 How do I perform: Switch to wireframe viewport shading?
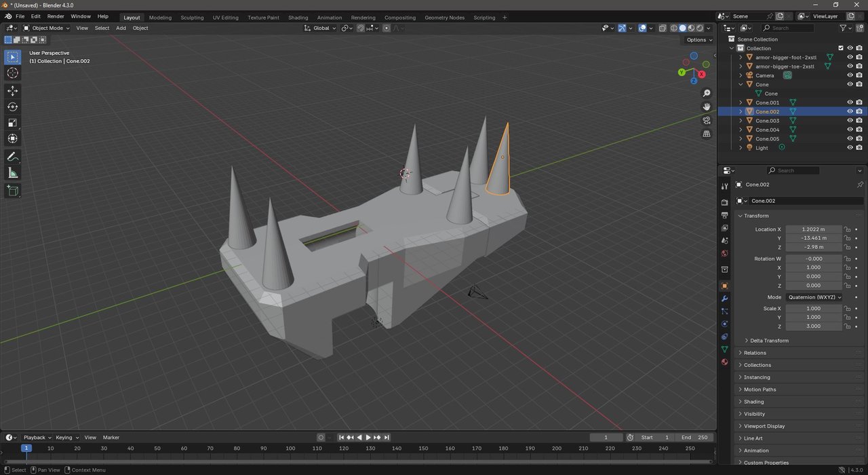pyautogui.click(x=674, y=28)
